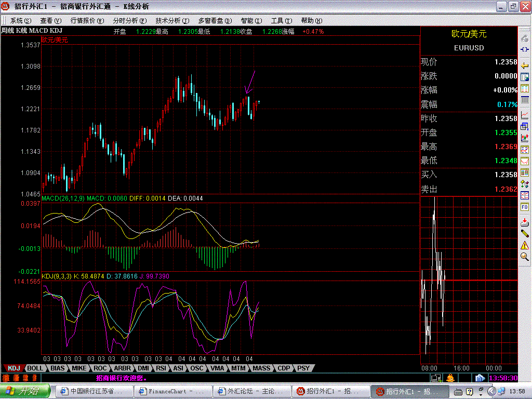Switch to the ROC indicator tab
Viewport: 532px width, 399px height.
100,368
